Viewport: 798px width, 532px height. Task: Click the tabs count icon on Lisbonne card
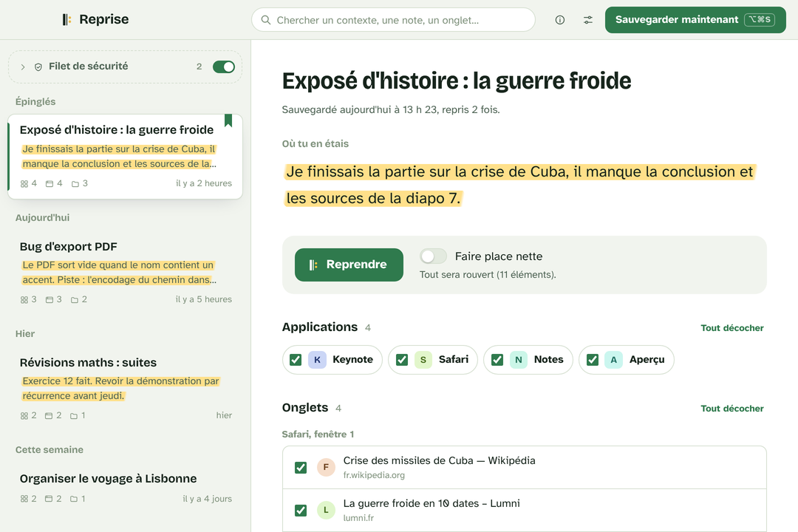point(49,499)
